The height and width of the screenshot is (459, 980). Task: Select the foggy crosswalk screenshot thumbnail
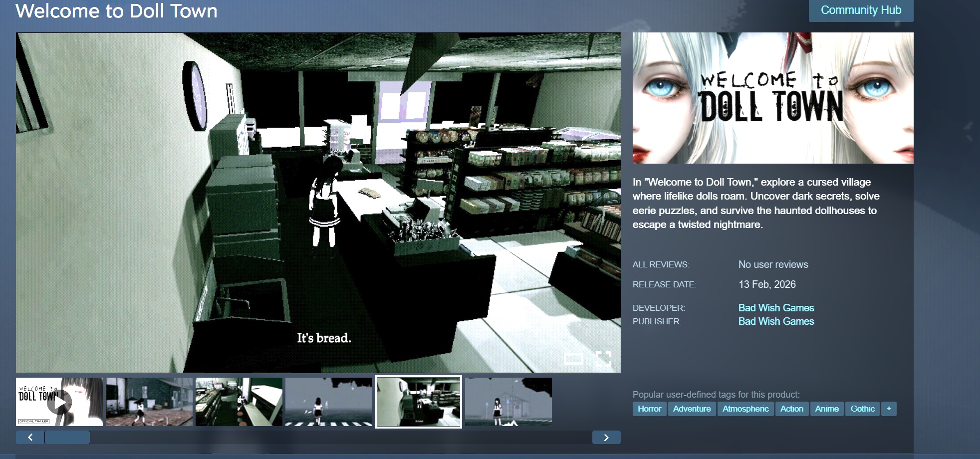point(329,402)
